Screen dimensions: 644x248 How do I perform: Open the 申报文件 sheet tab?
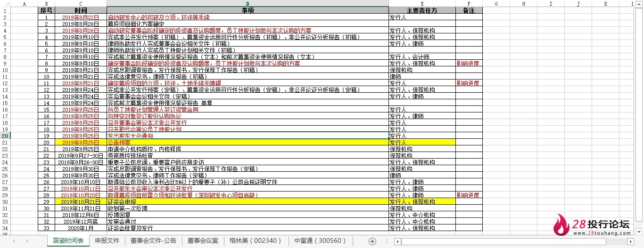coord(107,241)
